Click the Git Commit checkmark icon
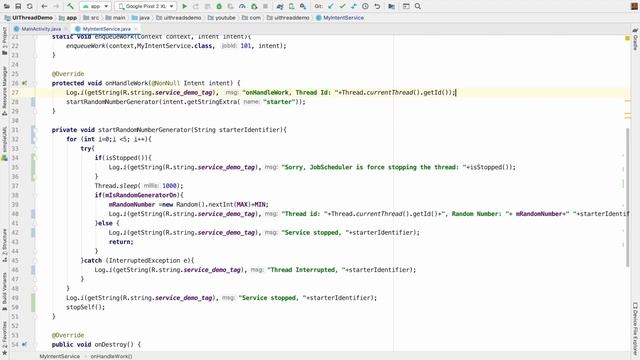The height and width of the screenshot is (360, 640). pyautogui.click(x=342, y=7)
